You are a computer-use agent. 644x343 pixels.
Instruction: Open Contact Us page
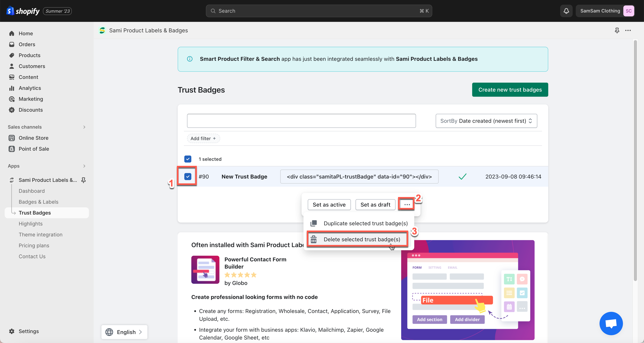(x=32, y=256)
